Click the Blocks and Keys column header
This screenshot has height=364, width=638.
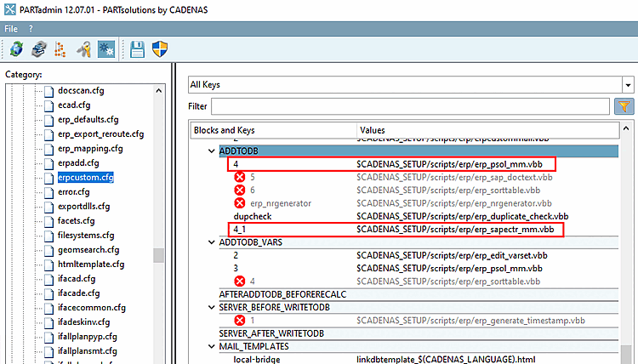coord(273,130)
